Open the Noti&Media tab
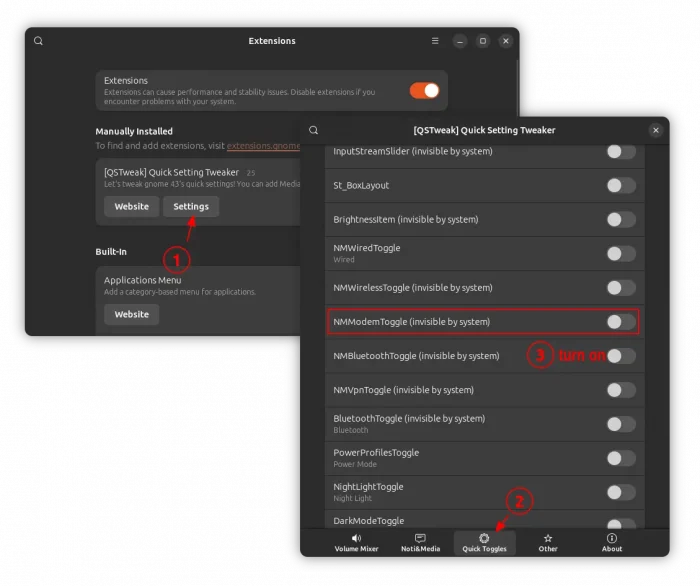 click(420, 542)
